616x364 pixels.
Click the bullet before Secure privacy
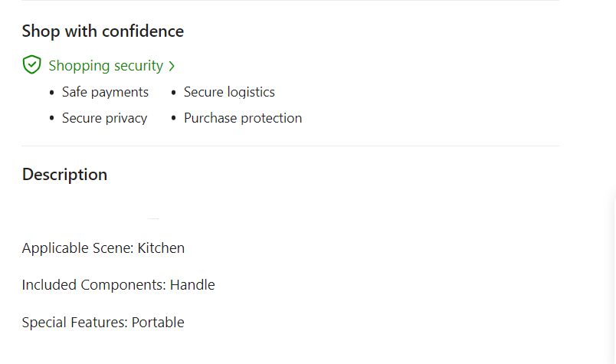point(51,119)
